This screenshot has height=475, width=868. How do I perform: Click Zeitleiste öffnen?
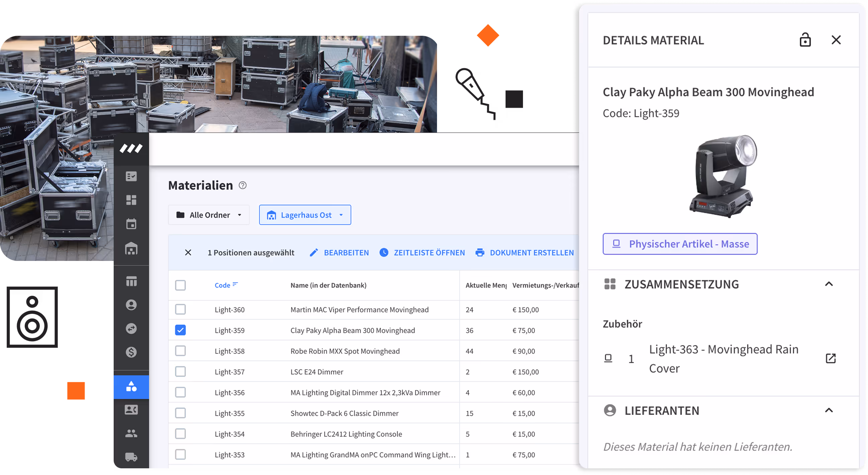pyautogui.click(x=422, y=253)
